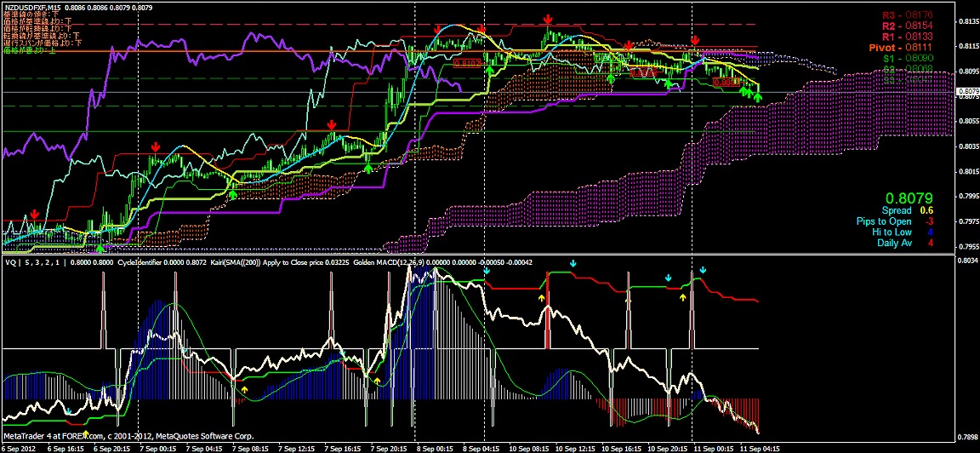This screenshot has width=980, height=453.
Task: Click the 0.7898 indicator scale label
Action: point(967,437)
